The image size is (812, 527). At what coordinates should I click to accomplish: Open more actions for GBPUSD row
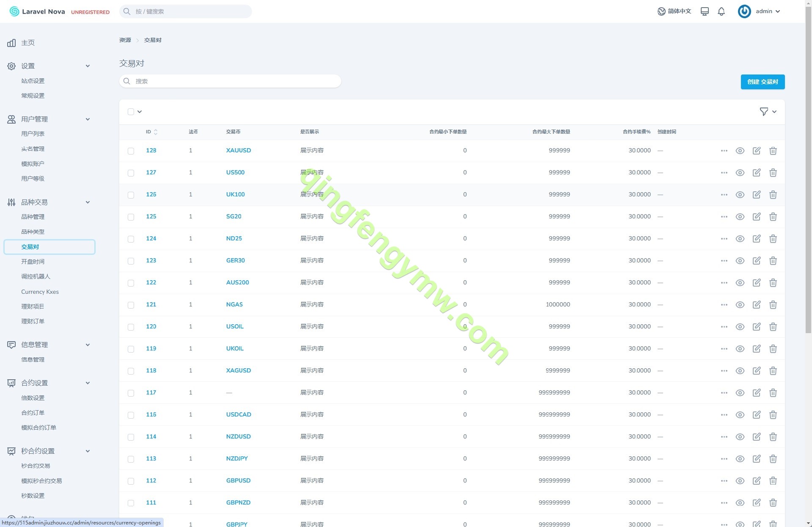point(724,481)
